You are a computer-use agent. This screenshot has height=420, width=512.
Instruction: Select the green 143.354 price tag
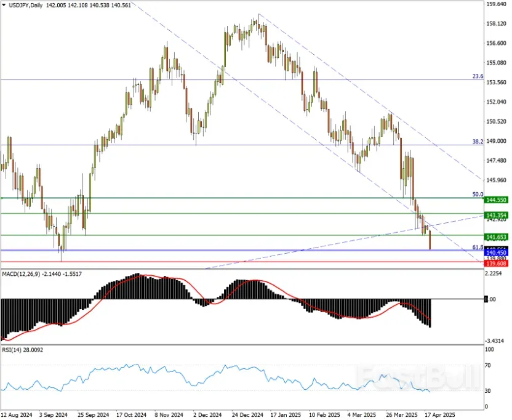[x=496, y=215]
